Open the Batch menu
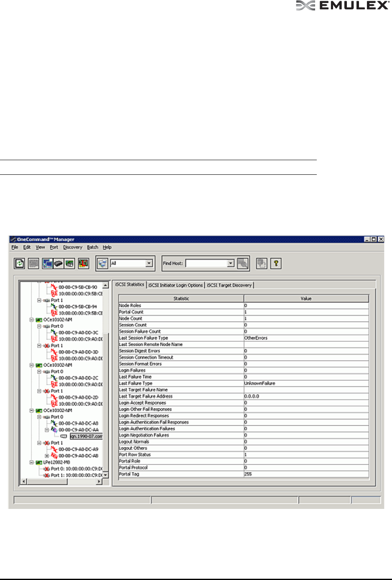This screenshot has width=392, height=580. 92,247
